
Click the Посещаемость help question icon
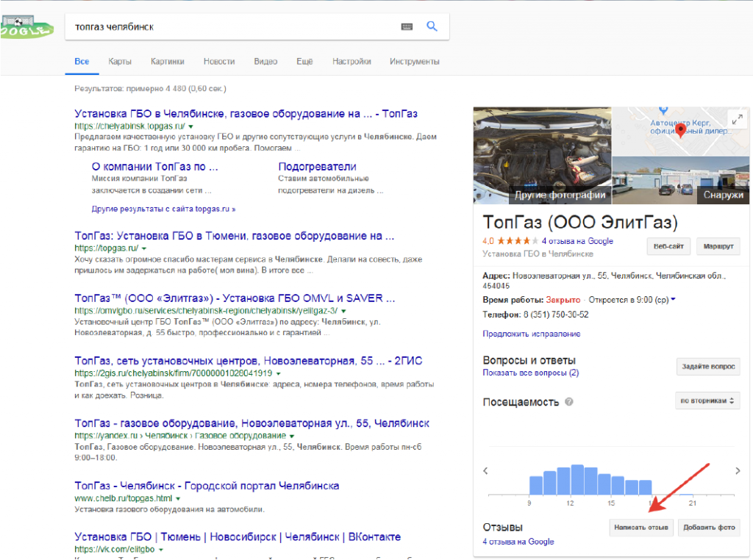tap(569, 402)
